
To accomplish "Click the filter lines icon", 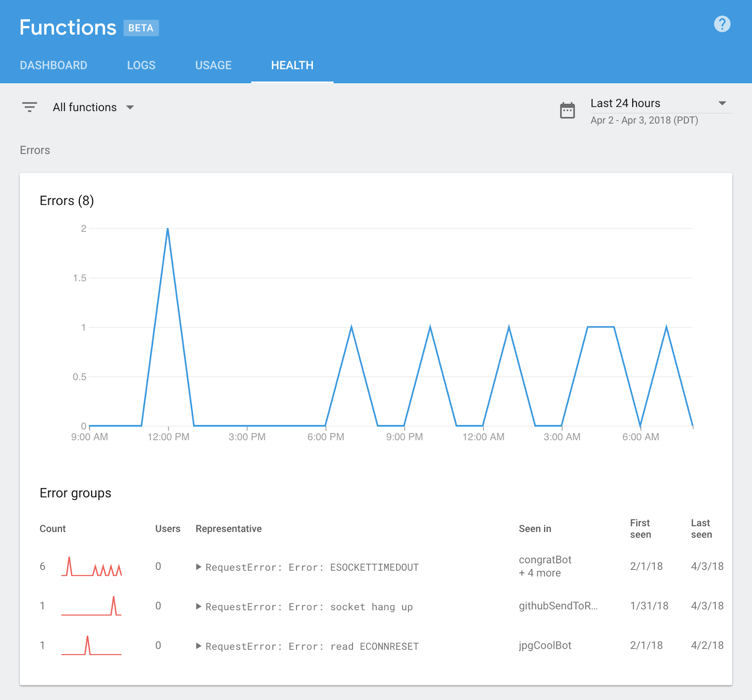I will click(30, 107).
